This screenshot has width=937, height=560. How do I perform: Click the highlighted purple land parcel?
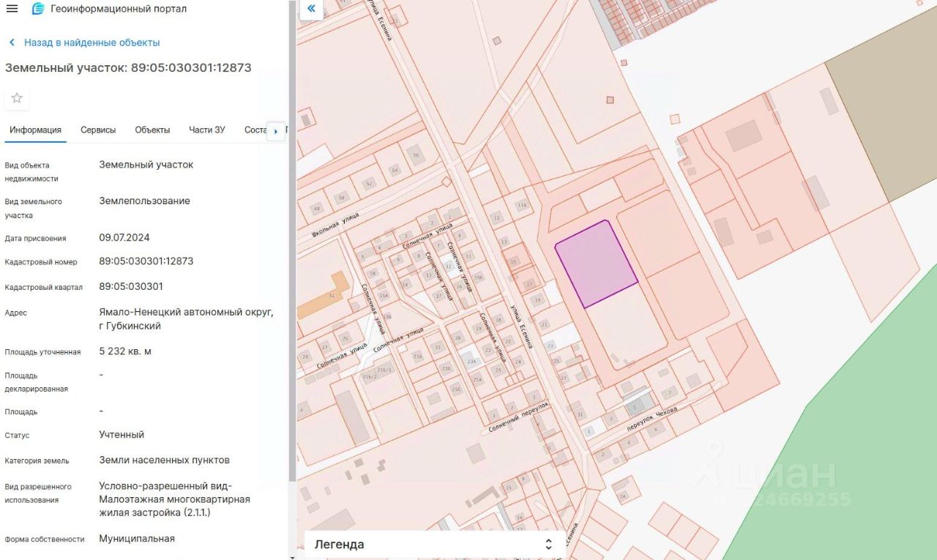[596, 264]
